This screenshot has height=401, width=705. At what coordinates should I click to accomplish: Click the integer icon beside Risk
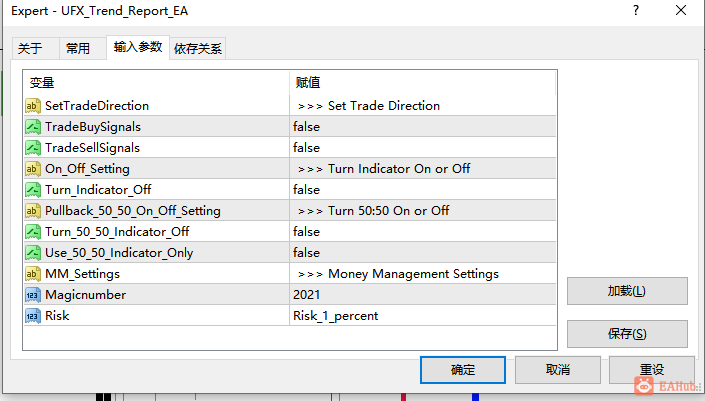[x=33, y=316]
